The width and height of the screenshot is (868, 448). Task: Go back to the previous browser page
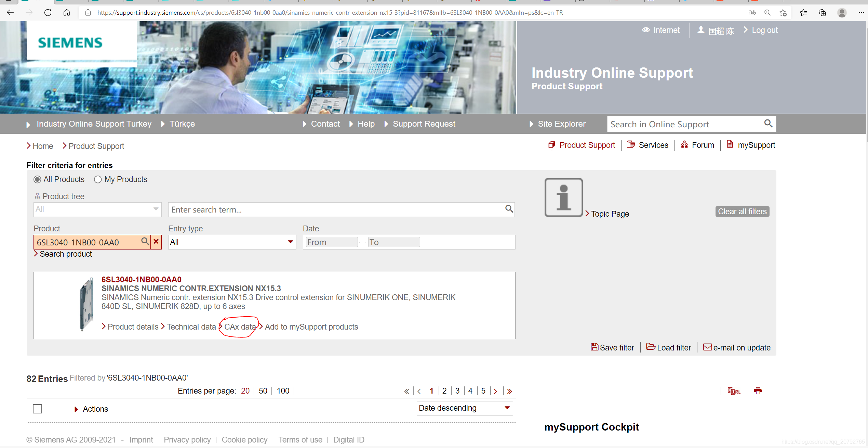tap(10, 13)
